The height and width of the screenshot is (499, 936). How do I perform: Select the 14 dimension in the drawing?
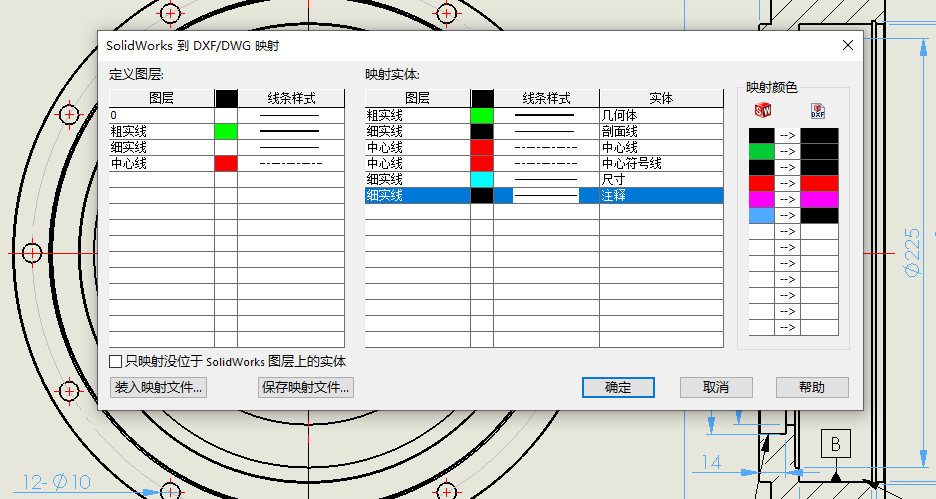(x=712, y=463)
